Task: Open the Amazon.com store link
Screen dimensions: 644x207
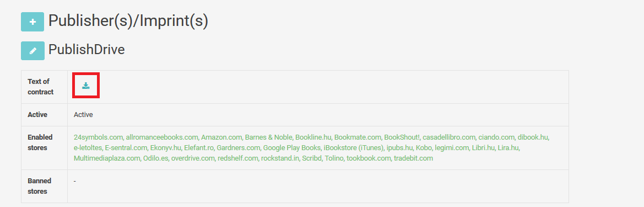Action: pos(221,137)
